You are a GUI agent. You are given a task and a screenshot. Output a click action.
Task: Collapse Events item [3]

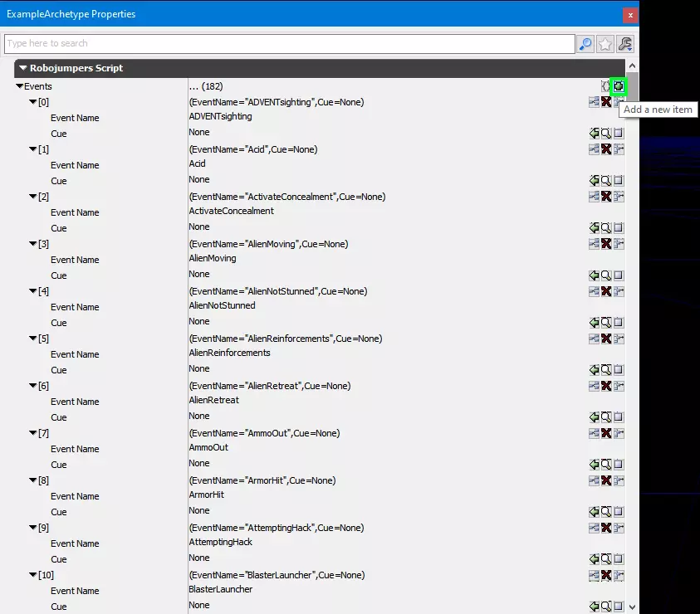[x=32, y=244]
